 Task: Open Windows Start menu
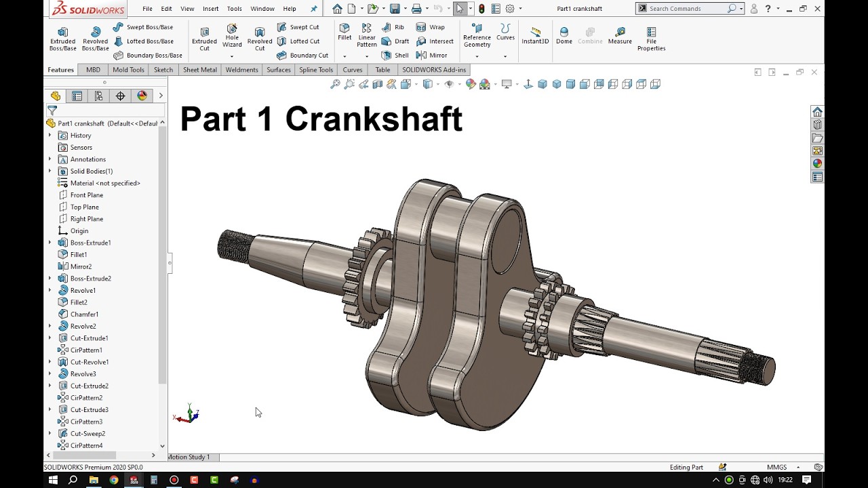[53, 480]
